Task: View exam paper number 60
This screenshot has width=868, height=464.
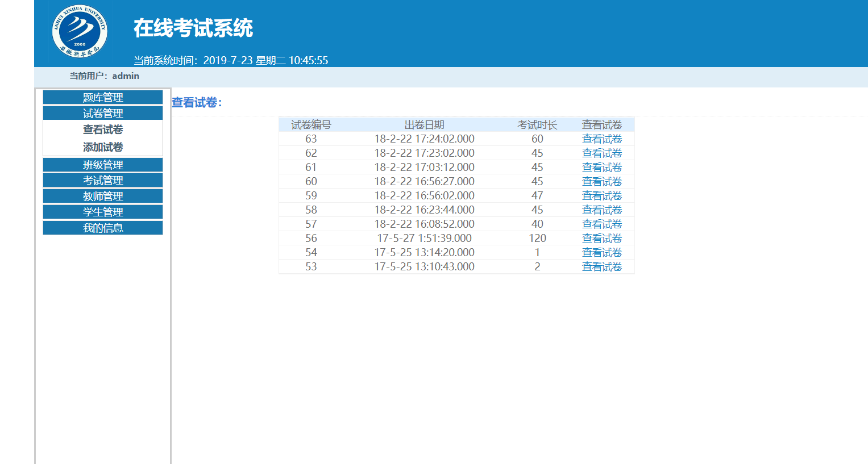Action: (x=602, y=182)
